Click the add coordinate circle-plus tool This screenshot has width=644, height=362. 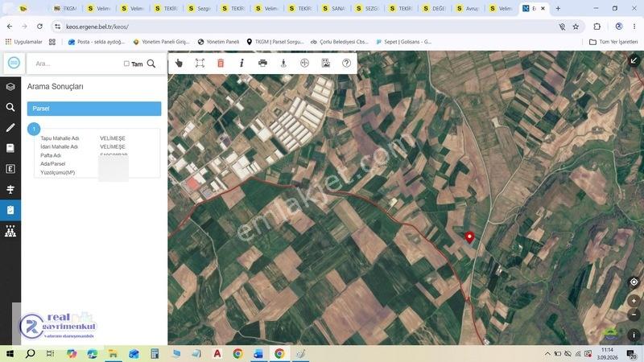(x=304, y=63)
